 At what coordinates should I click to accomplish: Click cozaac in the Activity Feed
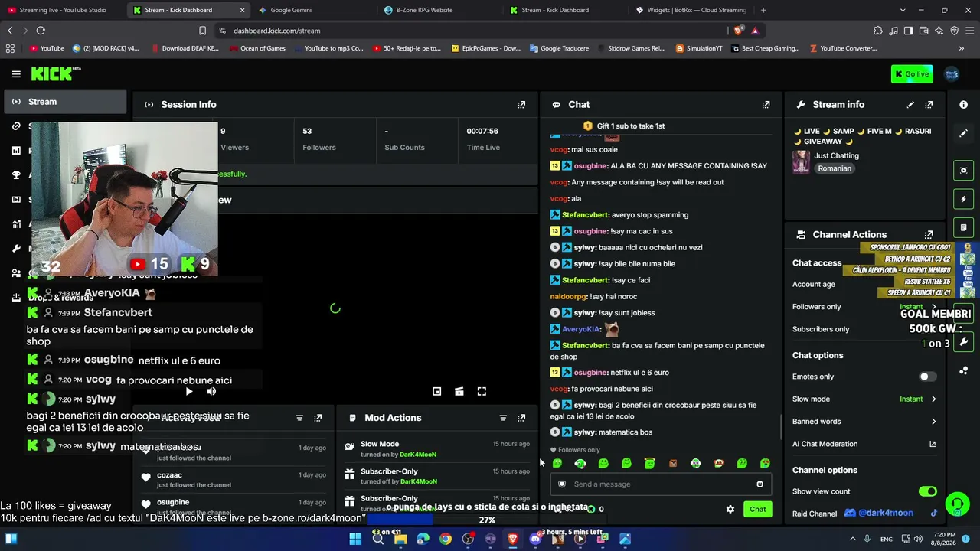(169, 475)
